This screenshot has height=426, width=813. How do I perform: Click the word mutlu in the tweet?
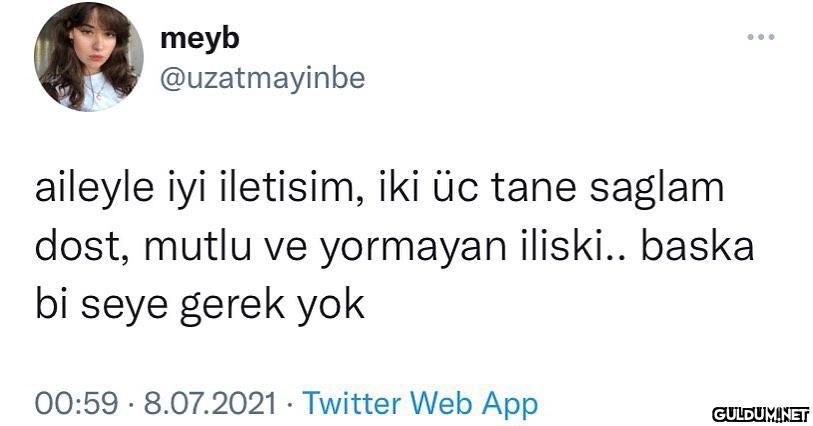click(198, 247)
